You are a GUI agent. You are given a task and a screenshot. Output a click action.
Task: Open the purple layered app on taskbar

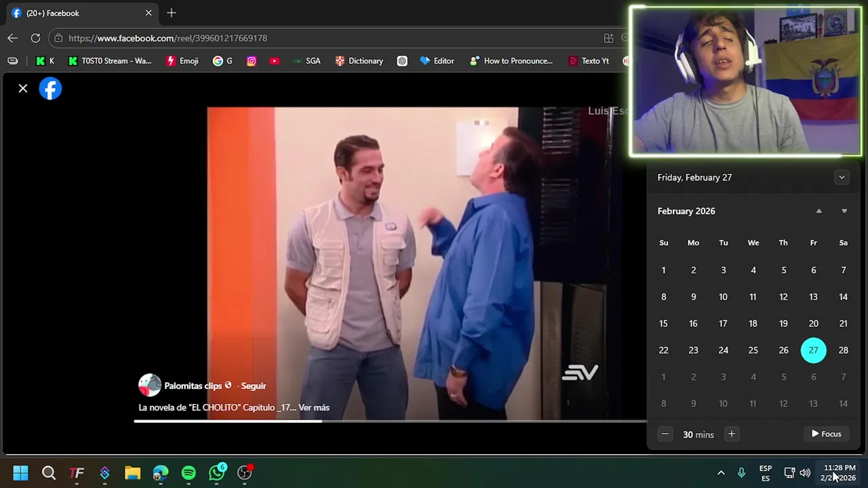point(104,473)
